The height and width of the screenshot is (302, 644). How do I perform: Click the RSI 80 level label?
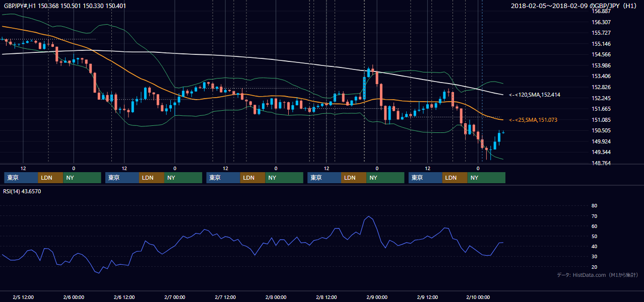[x=594, y=206]
